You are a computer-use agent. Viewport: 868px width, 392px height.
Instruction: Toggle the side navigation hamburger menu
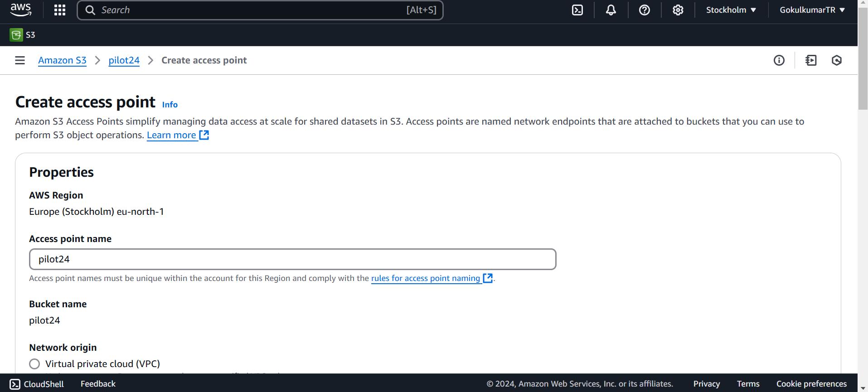20,60
